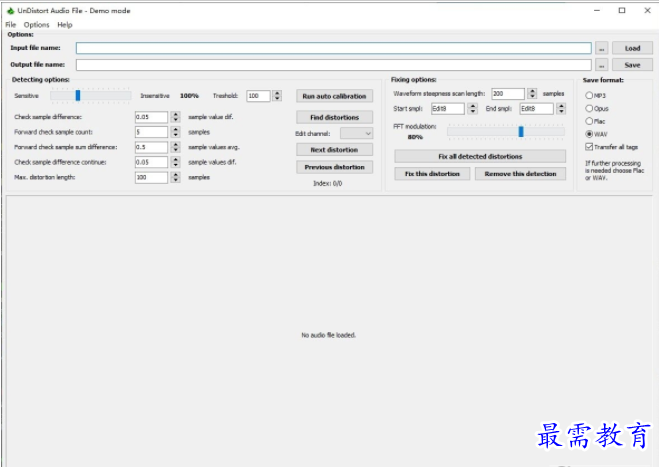Go to Next distortion
Screen dimensions: 659x467
(334, 150)
